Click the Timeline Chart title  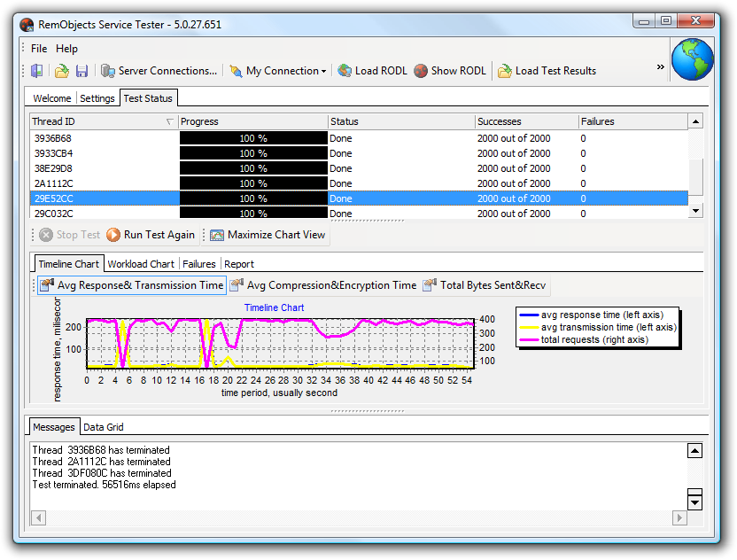(x=274, y=307)
